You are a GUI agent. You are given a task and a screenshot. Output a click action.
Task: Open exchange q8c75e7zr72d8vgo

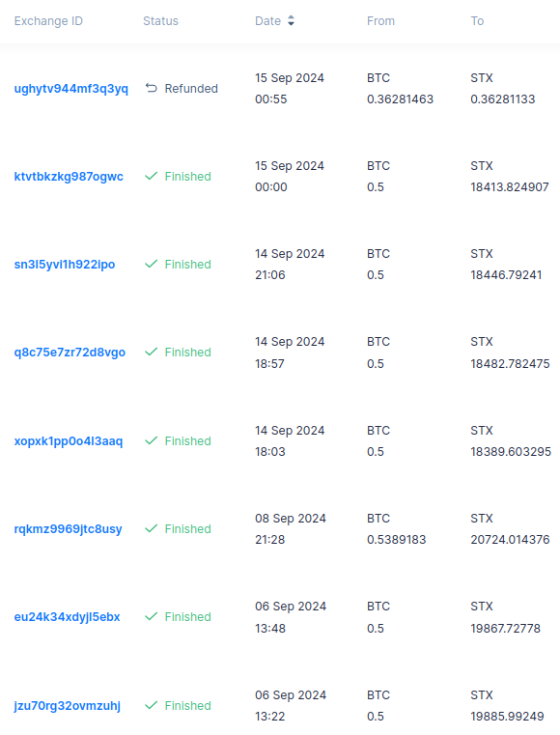(70, 352)
